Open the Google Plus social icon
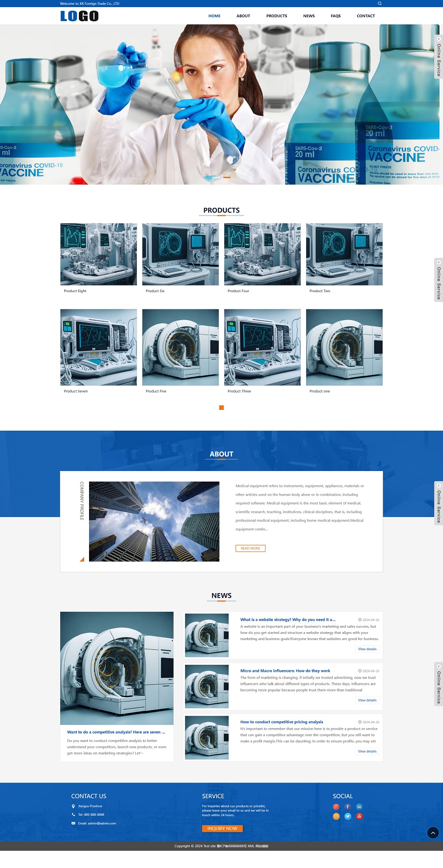The image size is (443, 868). coord(336,807)
